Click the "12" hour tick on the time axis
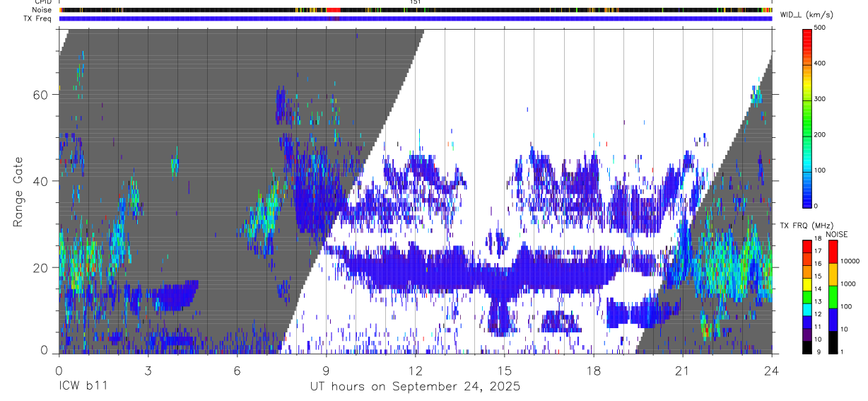868x401 pixels. (416, 369)
